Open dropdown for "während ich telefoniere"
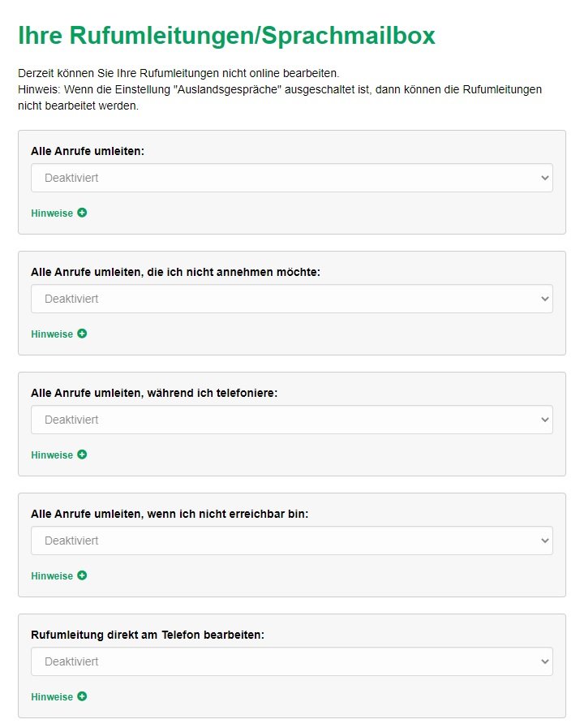Screen dimensions: 580x728 [292, 420]
